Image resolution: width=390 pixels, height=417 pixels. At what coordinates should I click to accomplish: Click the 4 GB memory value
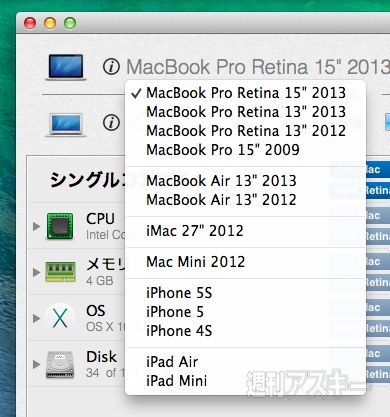click(100, 281)
